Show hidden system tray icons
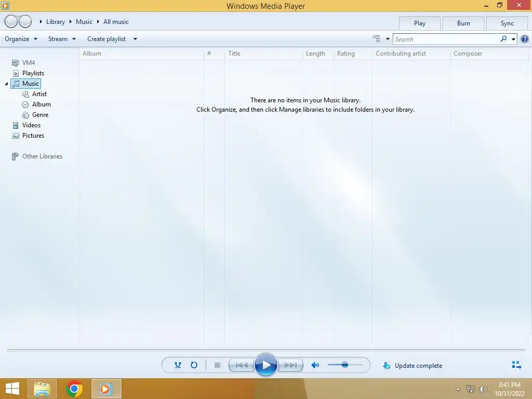Viewport: 532px width, 399px height. click(x=458, y=389)
